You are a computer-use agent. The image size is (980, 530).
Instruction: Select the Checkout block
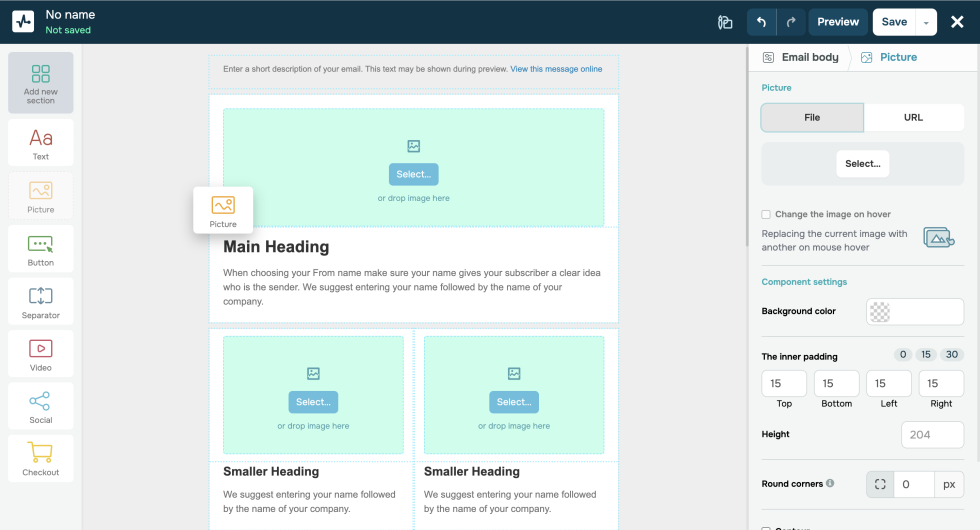[x=40, y=458]
